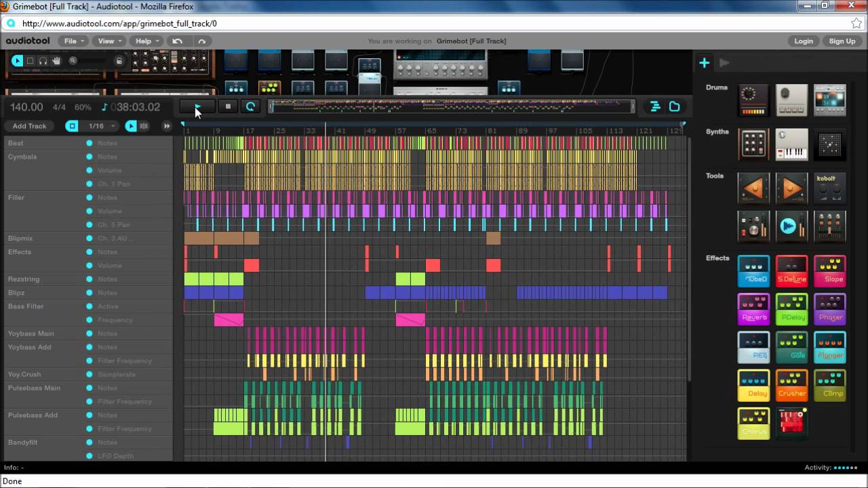Select the Rezstring track name
Image resolution: width=868 pixels, height=488 pixels.
pos(24,279)
